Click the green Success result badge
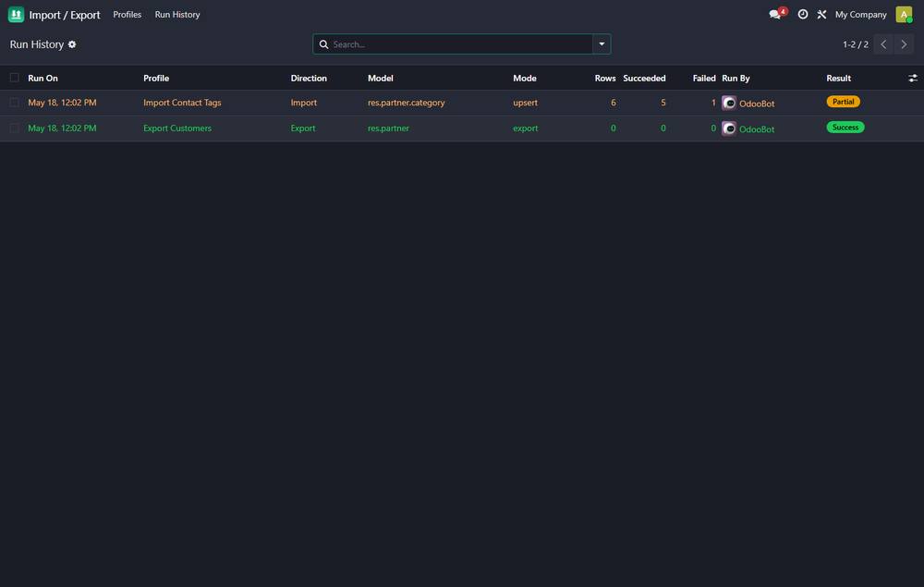Image resolution: width=924 pixels, height=587 pixels. pyautogui.click(x=845, y=128)
